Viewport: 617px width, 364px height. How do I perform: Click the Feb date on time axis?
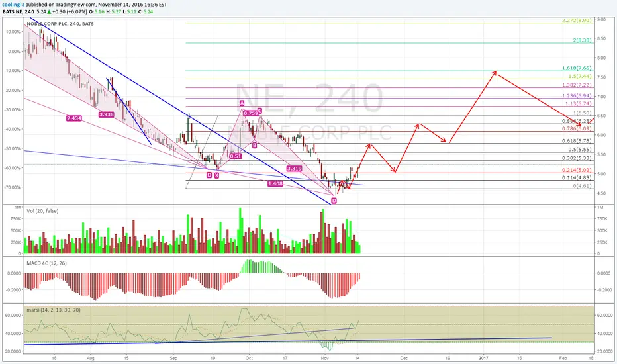click(x=563, y=359)
